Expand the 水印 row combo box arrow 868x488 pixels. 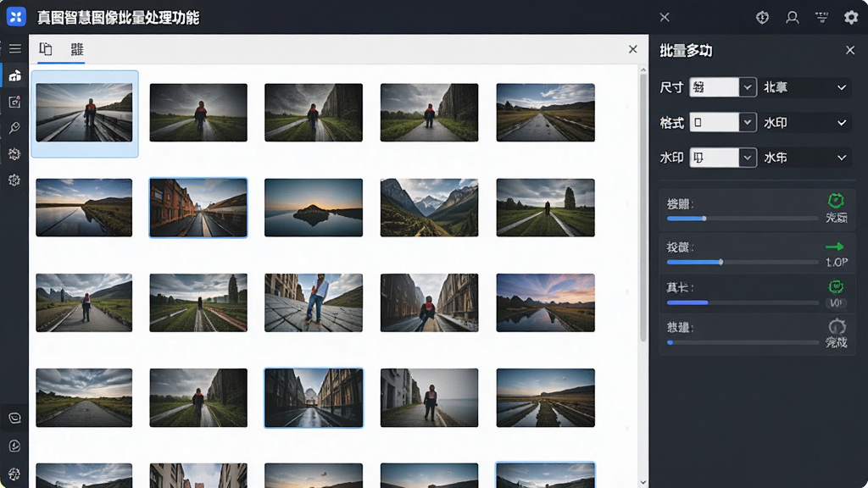coord(748,158)
